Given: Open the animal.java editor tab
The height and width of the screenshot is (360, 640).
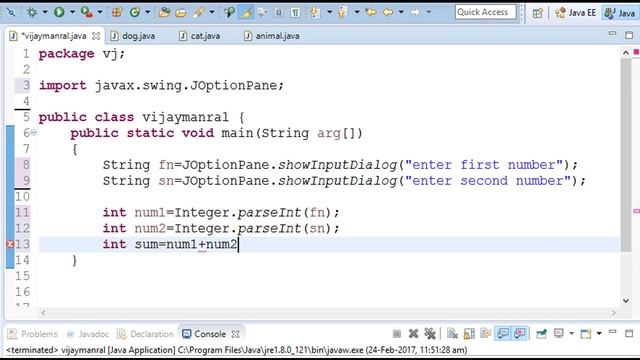Looking at the screenshot, I should click(272, 36).
